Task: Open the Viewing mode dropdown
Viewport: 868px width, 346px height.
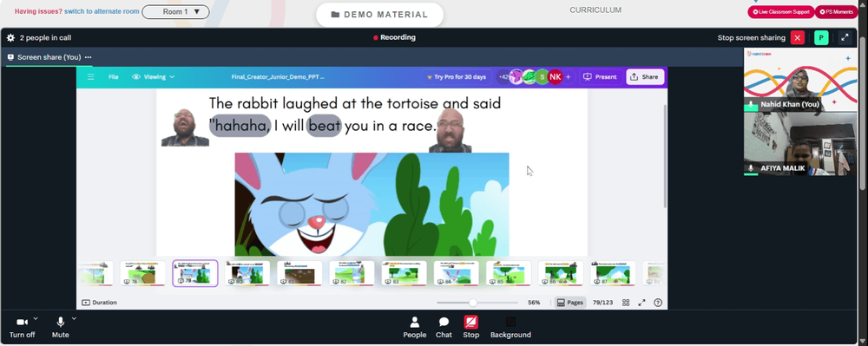Action: 154,77
